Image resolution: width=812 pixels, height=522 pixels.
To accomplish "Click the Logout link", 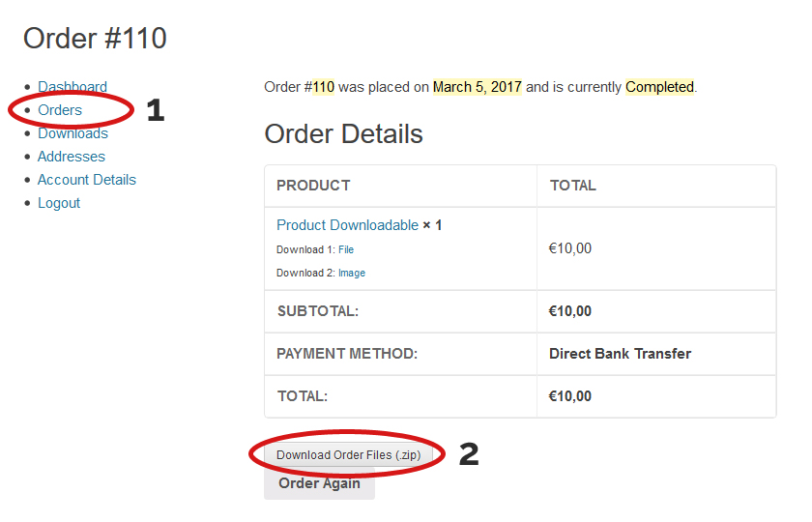I will (x=59, y=203).
